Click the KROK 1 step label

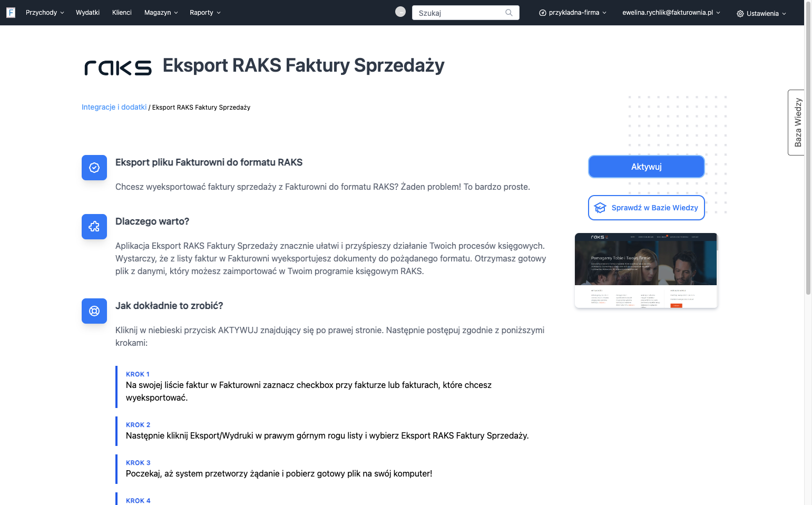[x=138, y=374]
